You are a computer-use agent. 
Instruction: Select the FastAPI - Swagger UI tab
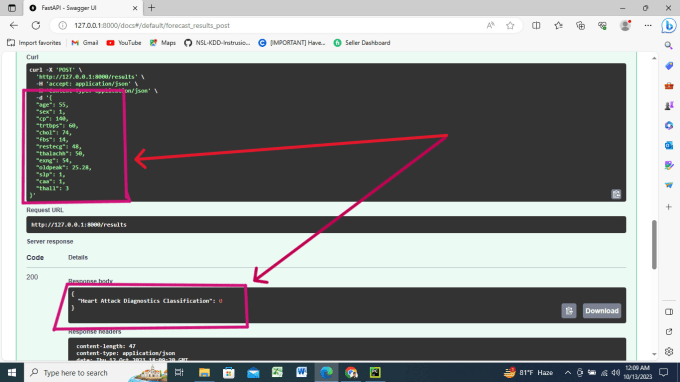(x=82, y=8)
